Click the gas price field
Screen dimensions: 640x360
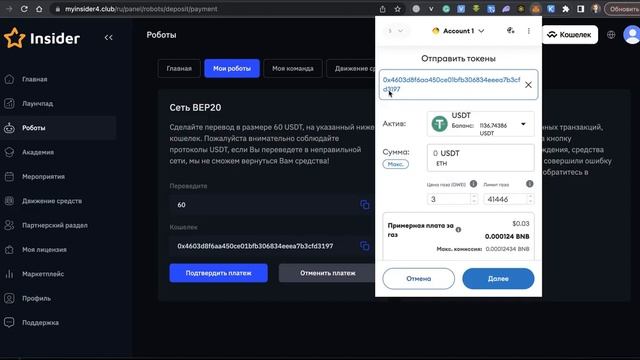(452, 199)
